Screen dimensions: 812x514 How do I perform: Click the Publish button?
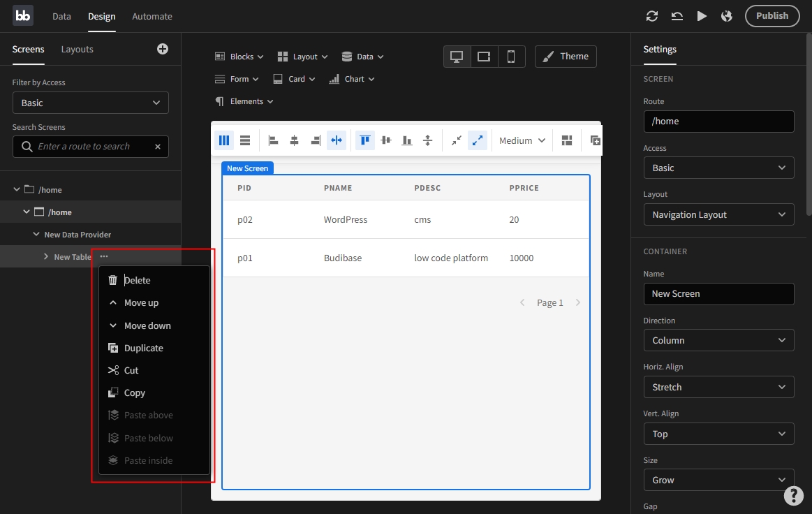tap(772, 16)
